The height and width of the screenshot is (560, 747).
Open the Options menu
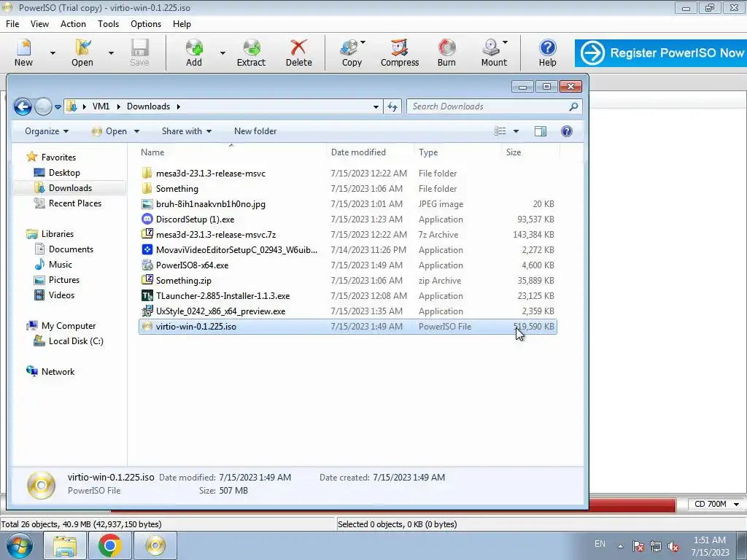[146, 24]
